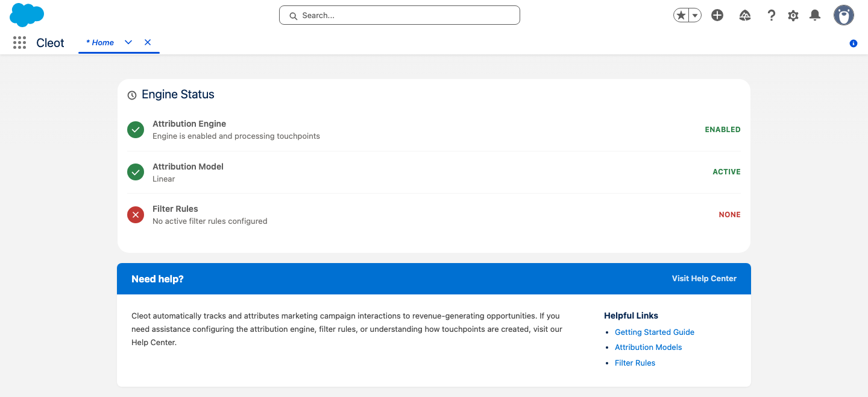
Task: Click the Favorites star icon
Action: 681,16
